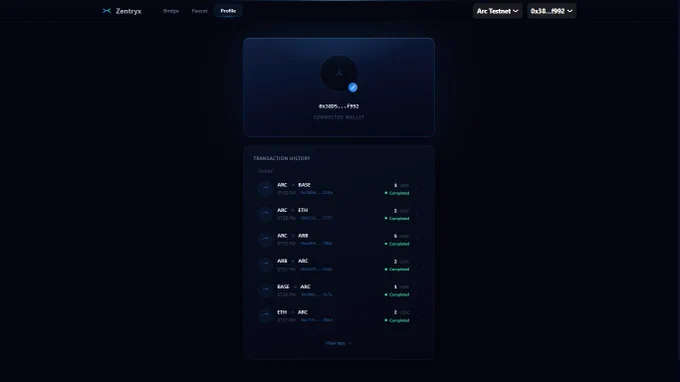Expand the ARC to BASE row chevron
The image size is (680, 382).
(x=417, y=189)
